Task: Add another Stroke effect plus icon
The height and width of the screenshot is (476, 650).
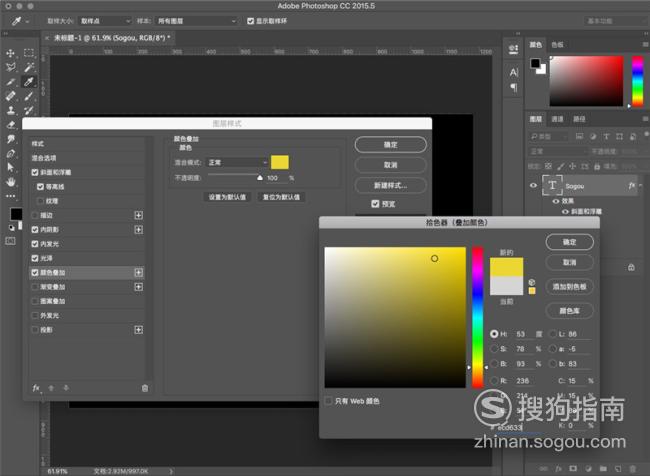Action: (138, 215)
